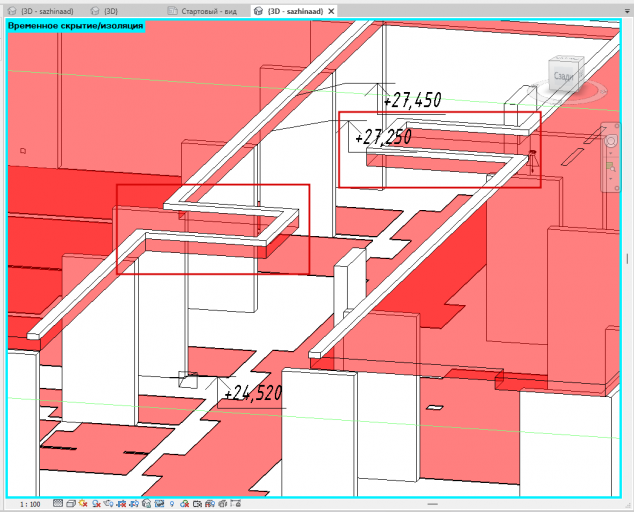This screenshot has height=512, width=634.
Task: Open the Detail Level icon in view control bar
Action: click(58, 504)
